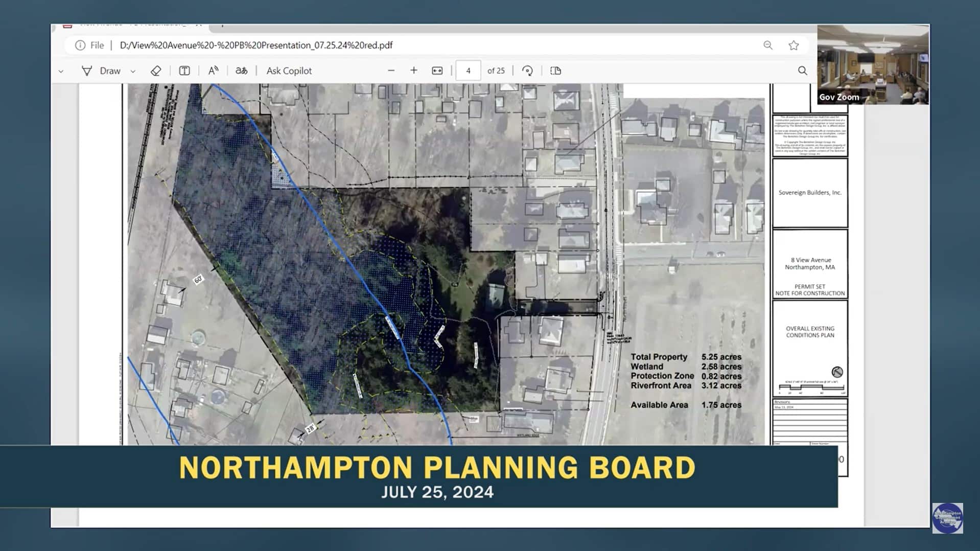Select the Add text tool
Screen dimensions: 980x551
(x=184, y=71)
